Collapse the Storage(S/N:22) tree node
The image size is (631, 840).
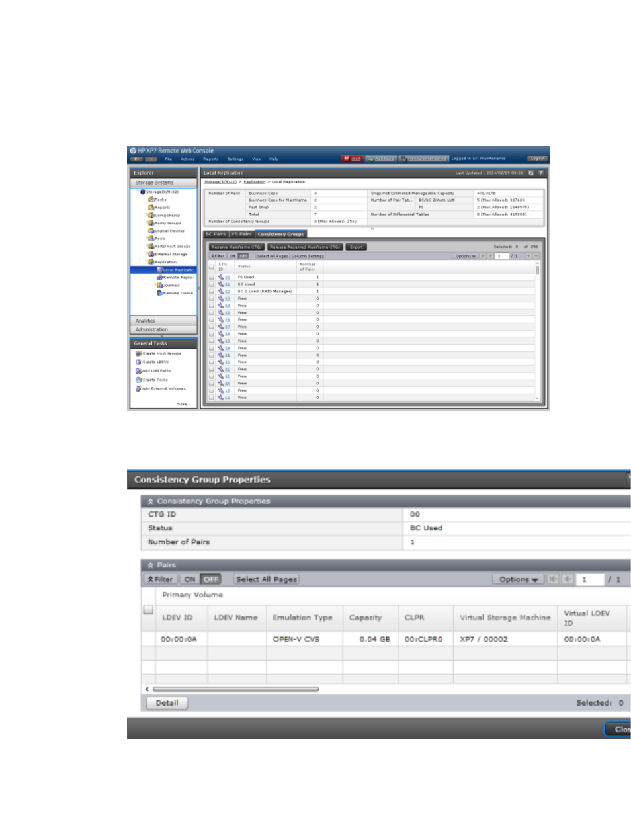(x=138, y=192)
